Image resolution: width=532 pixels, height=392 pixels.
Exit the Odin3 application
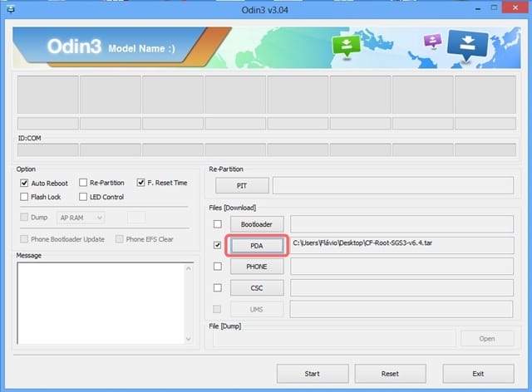pos(479,374)
